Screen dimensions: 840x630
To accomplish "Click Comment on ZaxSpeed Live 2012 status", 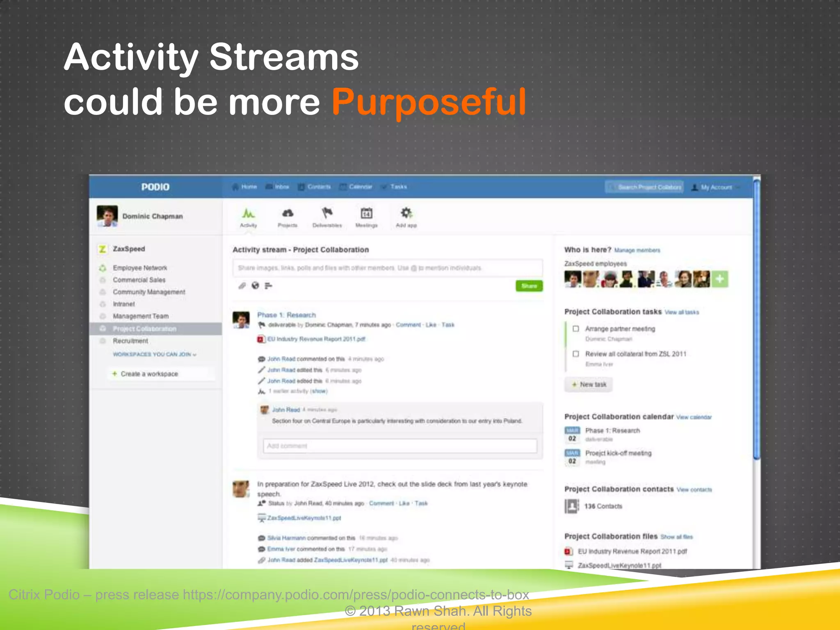I will (x=381, y=503).
